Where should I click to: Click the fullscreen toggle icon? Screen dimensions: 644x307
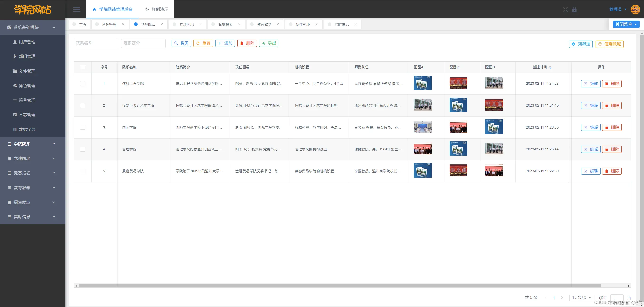pyautogui.click(x=565, y=10)
